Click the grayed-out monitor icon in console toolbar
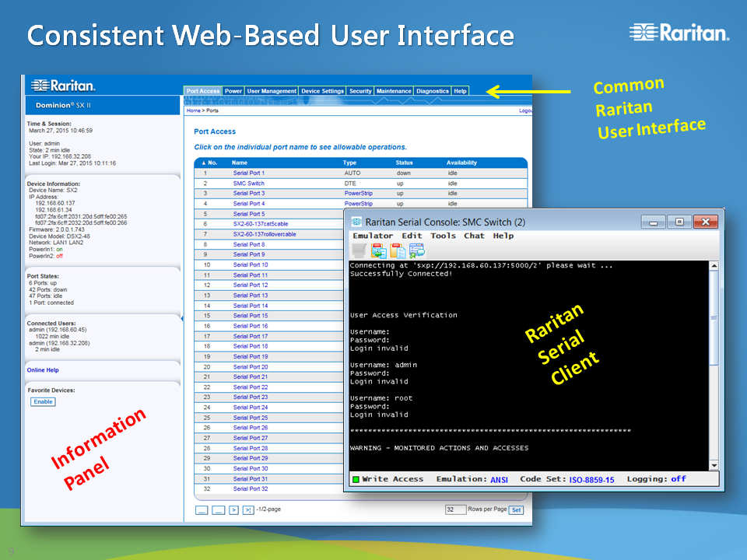This screenshot has width=747, height=560. coord(359,250)
